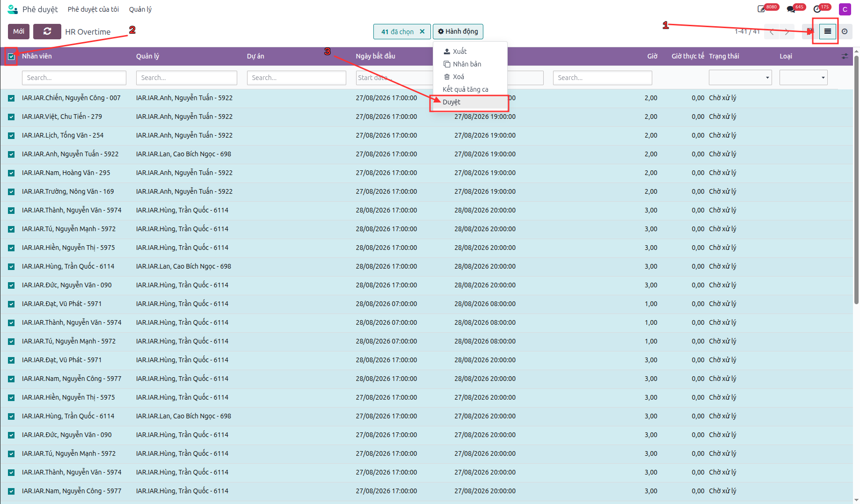Viewport: 860px width, 504px height.
Task: Open the activities clock icon with 175 badge
Action: tap(817, 9)
